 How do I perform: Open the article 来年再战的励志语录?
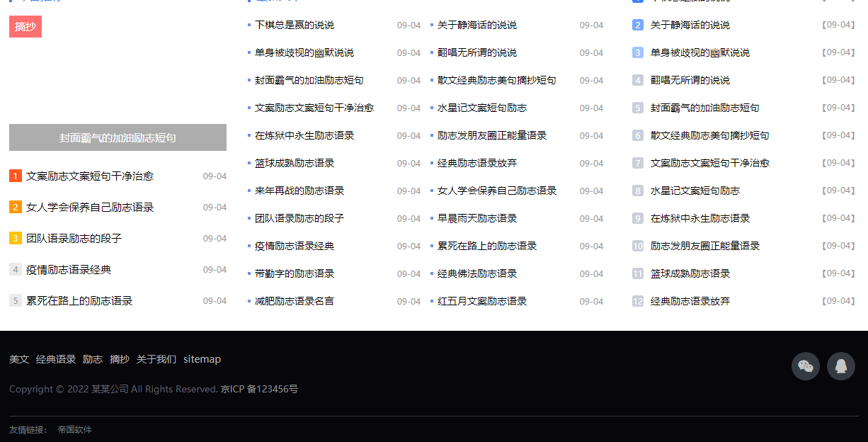click(299, 191)
